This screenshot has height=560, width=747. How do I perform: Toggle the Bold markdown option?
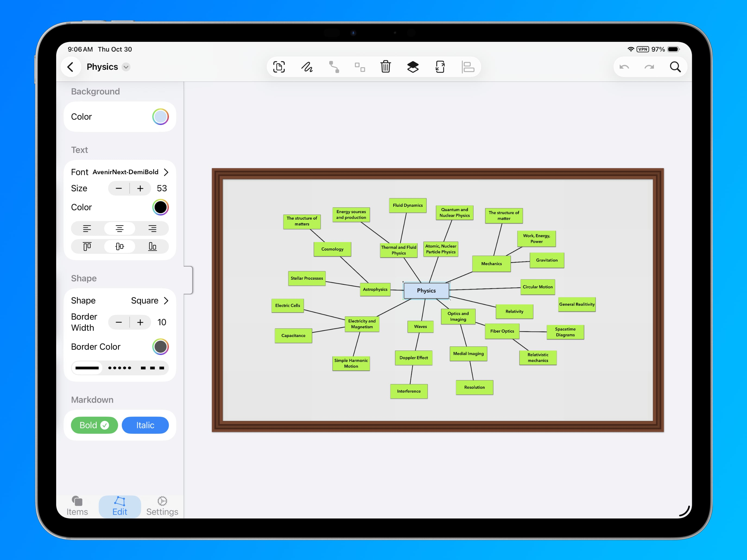[94, 425]
